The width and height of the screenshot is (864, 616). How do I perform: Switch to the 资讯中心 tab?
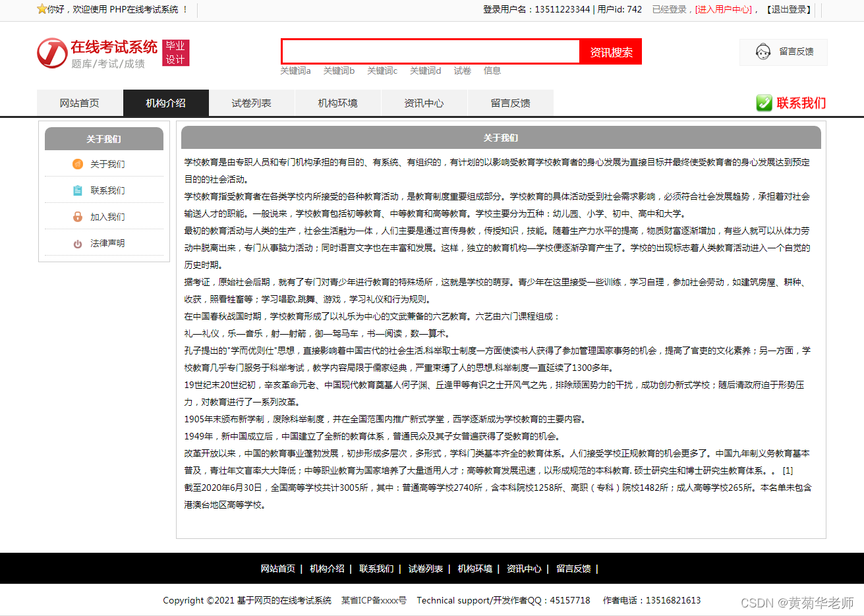tap(424, 103)
